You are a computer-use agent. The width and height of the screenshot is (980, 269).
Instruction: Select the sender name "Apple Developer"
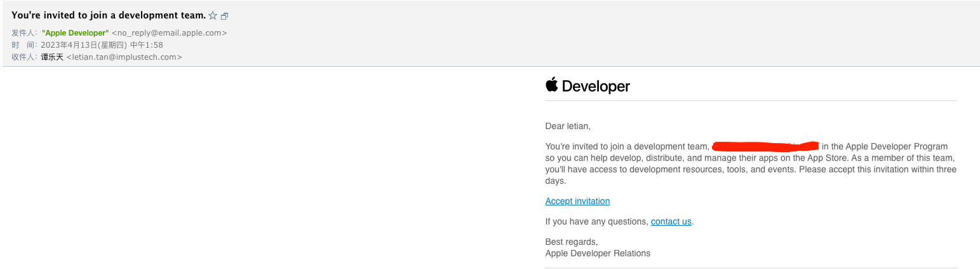tap(76, 32)
